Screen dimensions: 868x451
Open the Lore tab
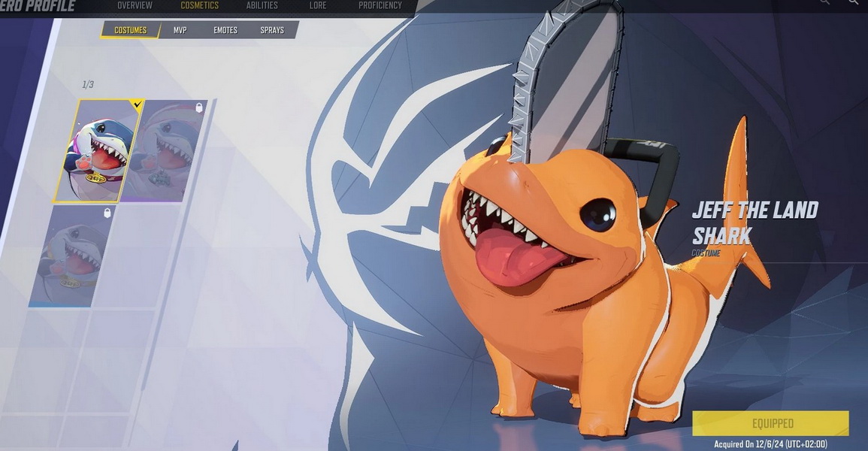click(x=317, y=6)
